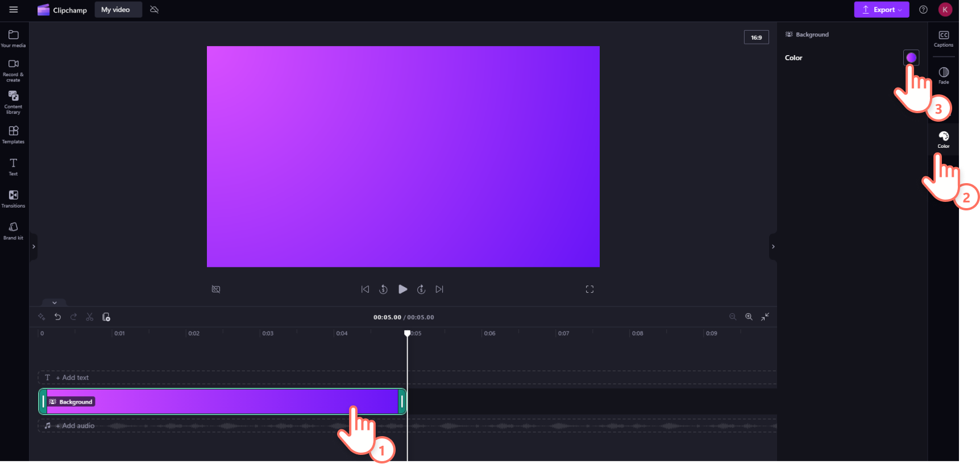Undo the last action
Screen dimensions: 980x464
(x=57, y=317)
